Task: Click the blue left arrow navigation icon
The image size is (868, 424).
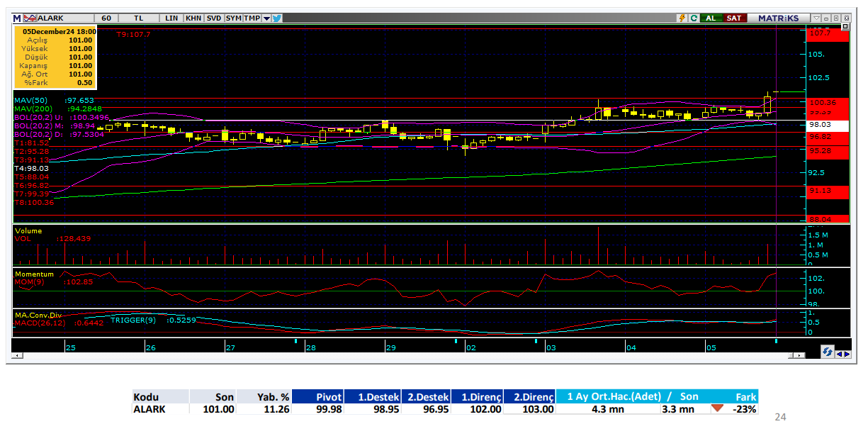Action: coord(839,353)
